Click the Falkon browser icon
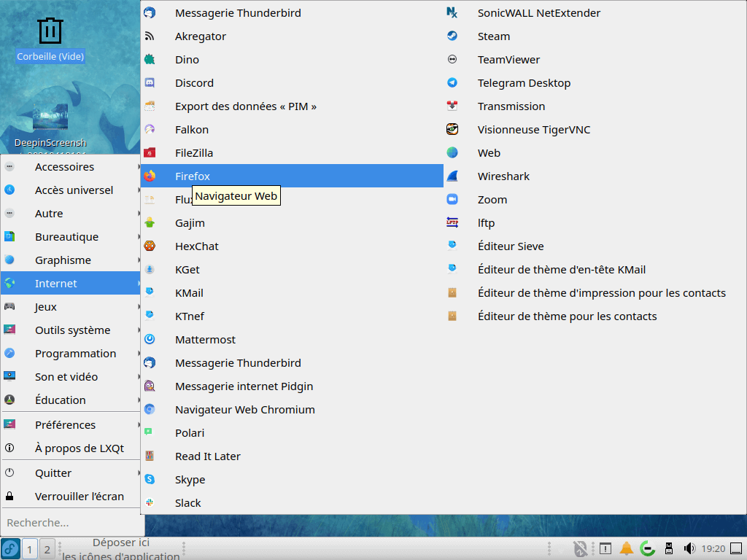The height and width of the screenshot is (560, 747). (150, 130)
